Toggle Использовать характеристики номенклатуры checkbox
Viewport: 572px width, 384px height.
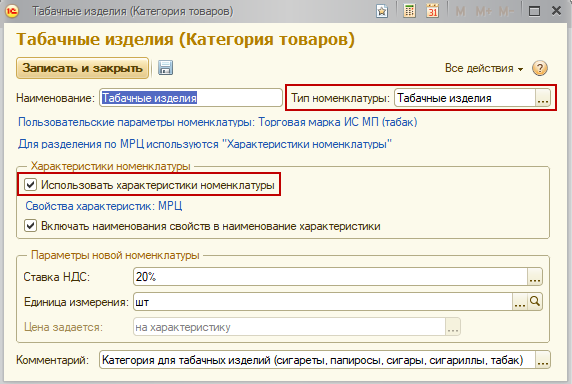(x=30, y=185)
